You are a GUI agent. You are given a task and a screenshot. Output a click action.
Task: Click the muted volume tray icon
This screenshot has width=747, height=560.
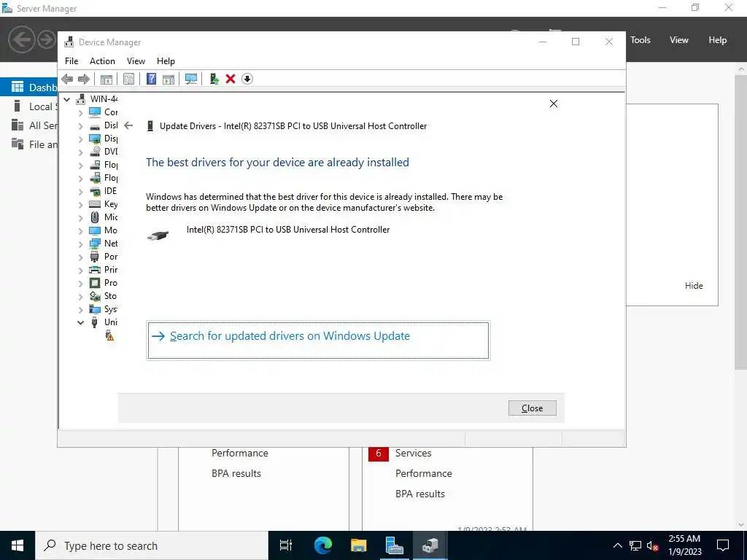(x=653, y=545)
